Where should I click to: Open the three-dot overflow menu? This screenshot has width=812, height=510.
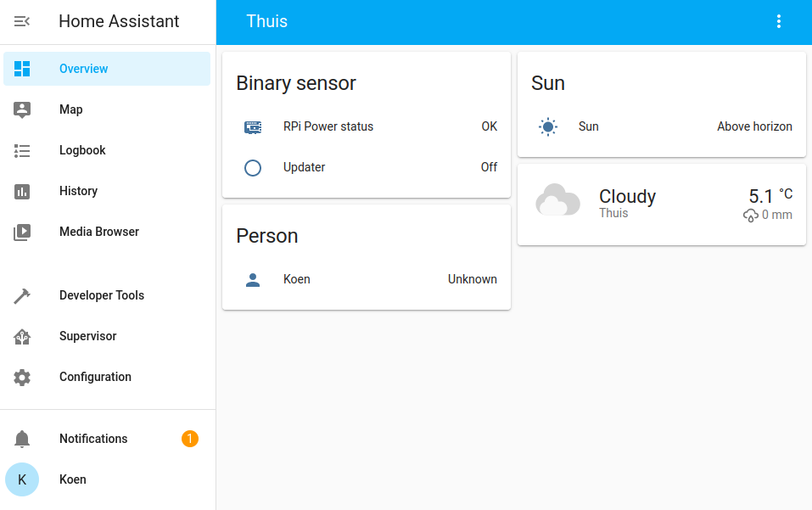pos(779,21)
